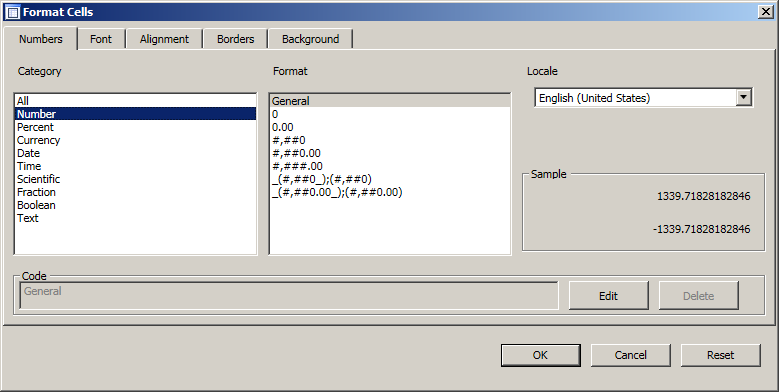
Task: Open the Locale dropdown arrow
Action: click(743, 97)
